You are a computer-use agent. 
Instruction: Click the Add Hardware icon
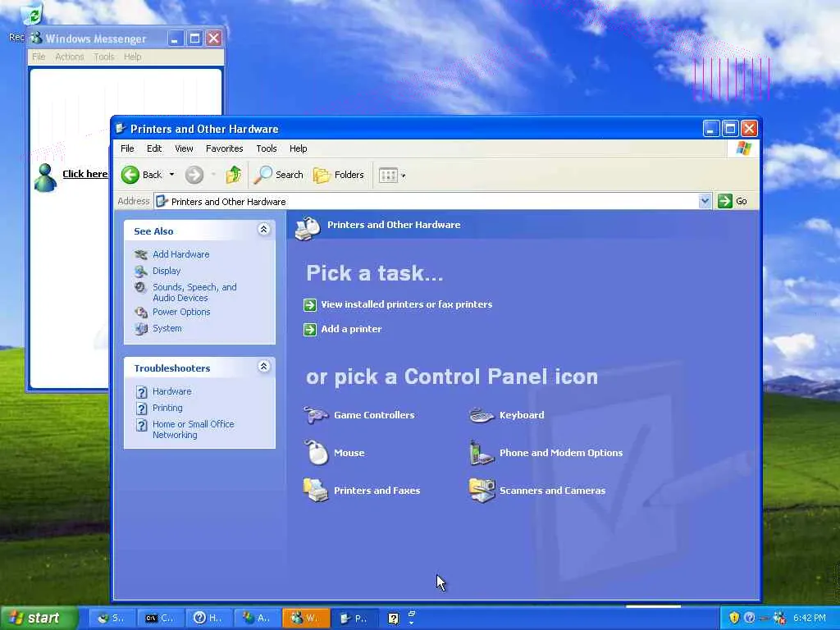(x=141, y=254)
